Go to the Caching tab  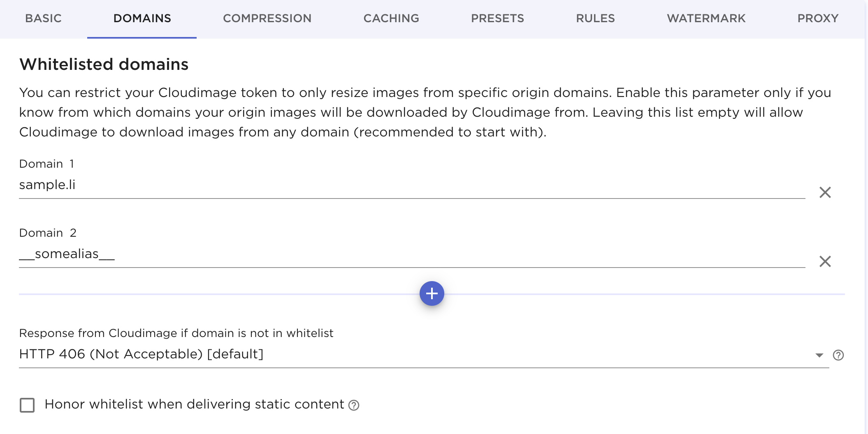click(391, 18)
